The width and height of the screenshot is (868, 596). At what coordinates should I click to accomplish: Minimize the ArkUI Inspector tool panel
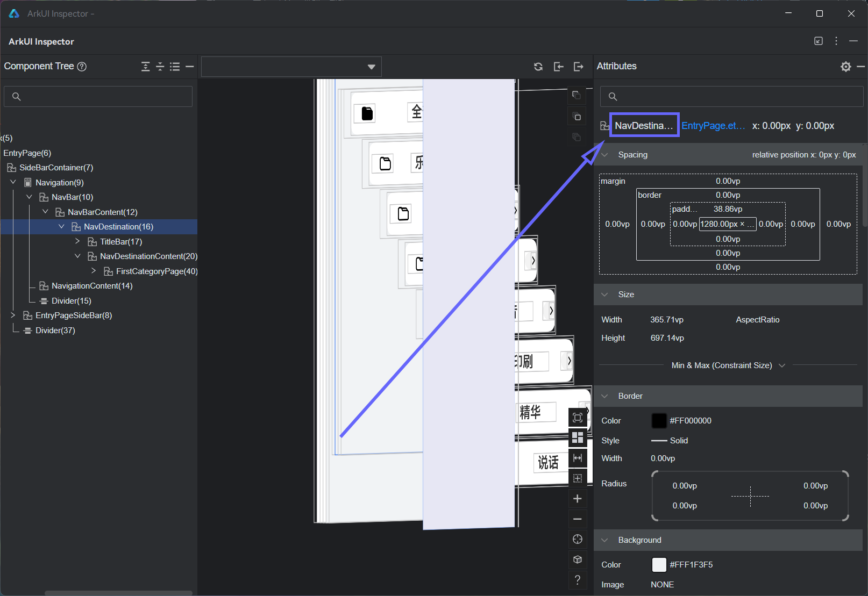point(853,41)
